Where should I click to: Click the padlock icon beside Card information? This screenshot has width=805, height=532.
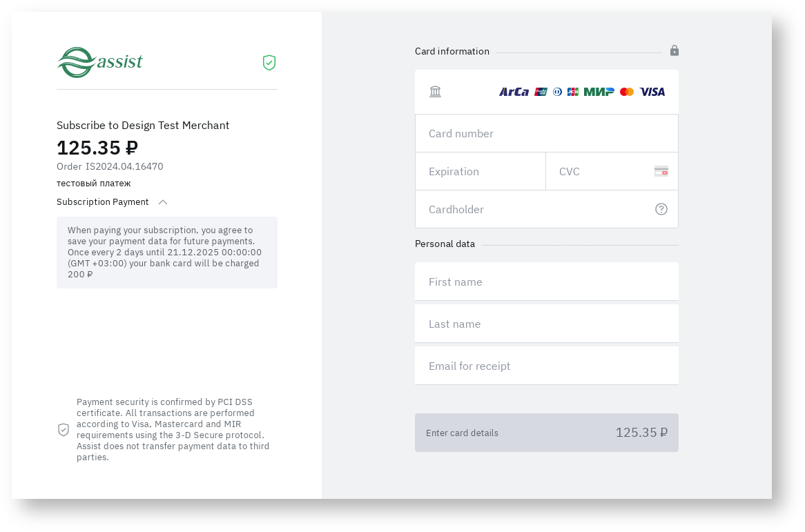click(675, 50)
